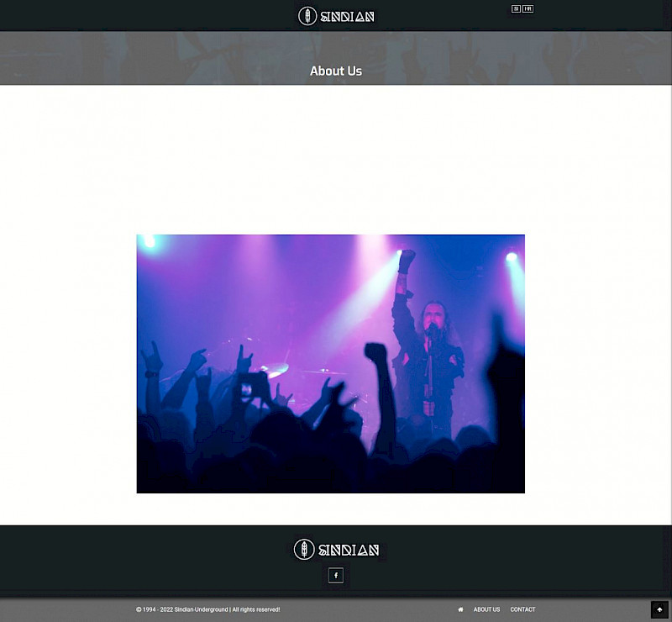Click the SINDIAN wordmark in the header
672x622 pixels.
[347, 16]
